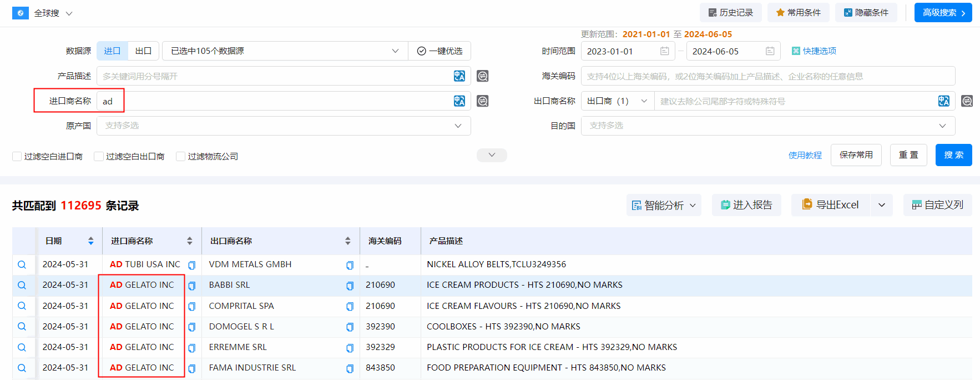Sort the table by 日期 column
This screenshot has height=380, width=980.
tap(90, 241)
